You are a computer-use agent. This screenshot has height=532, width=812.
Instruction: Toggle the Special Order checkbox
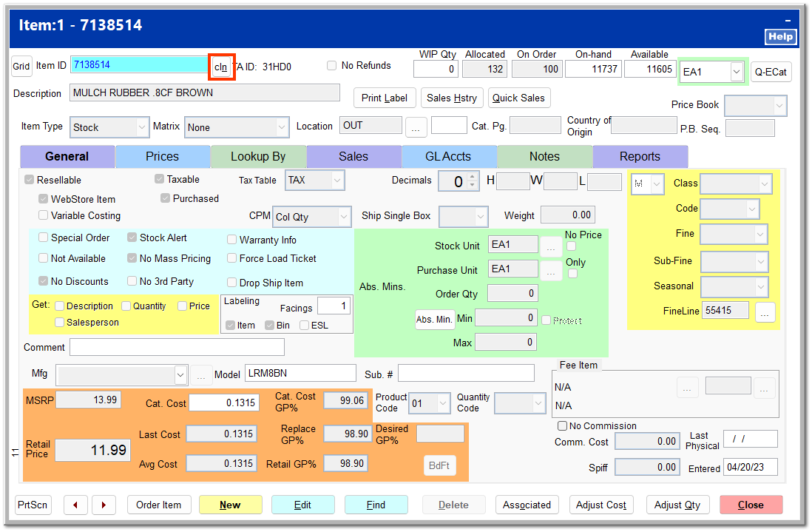coord(44,238)
